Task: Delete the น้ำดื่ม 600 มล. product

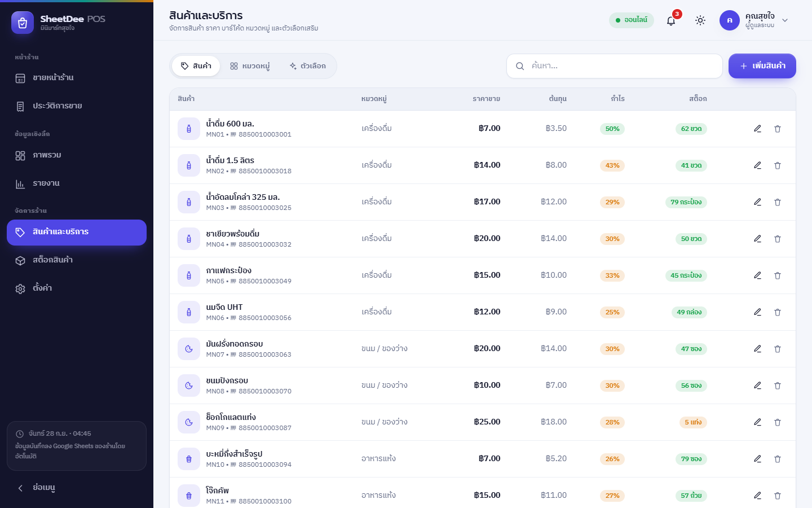Action: click(x=778, y=129)
